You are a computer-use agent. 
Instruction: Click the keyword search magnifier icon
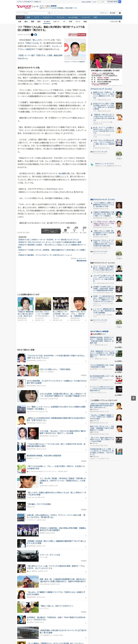tap(49, 13)
